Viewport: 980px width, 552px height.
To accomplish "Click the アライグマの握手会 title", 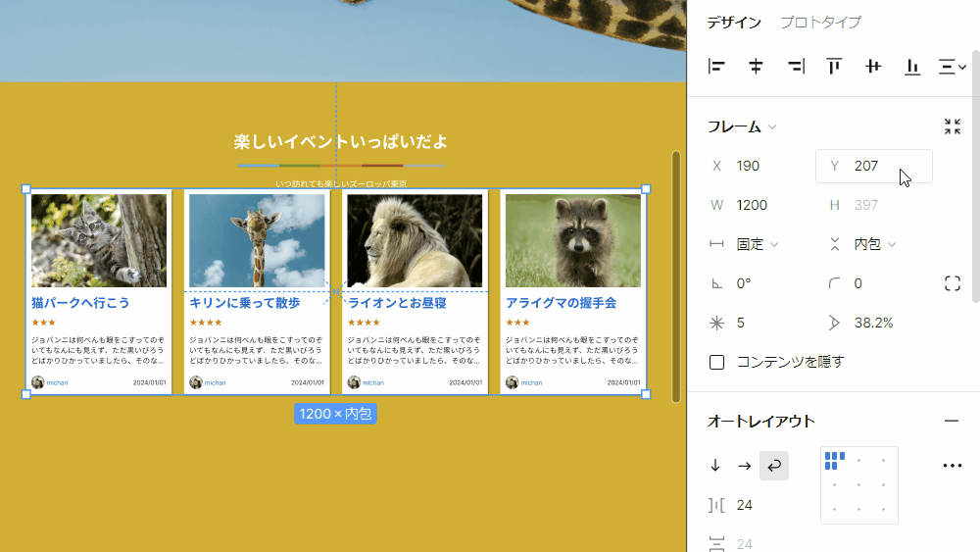I will (x=561, y=303).
